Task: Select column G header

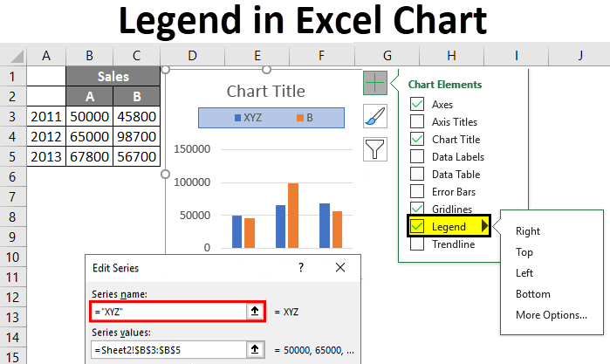Action: click(x=387, y=56)
